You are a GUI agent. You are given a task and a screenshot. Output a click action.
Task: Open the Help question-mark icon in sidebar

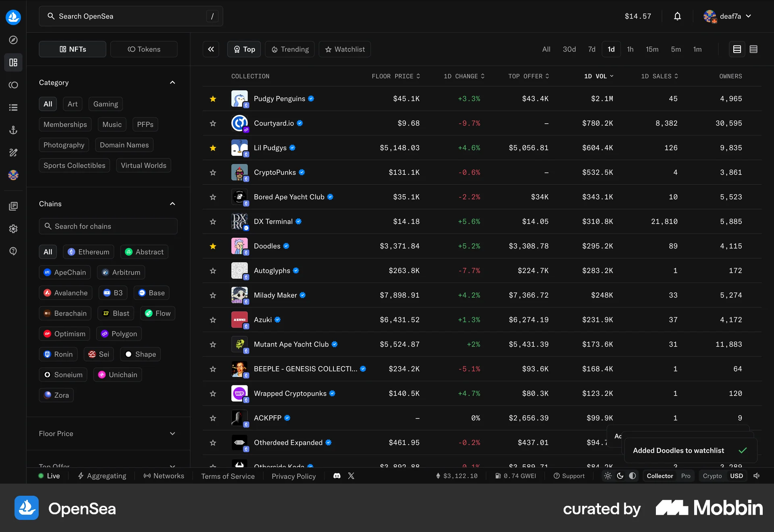click(x=13, y=251)
